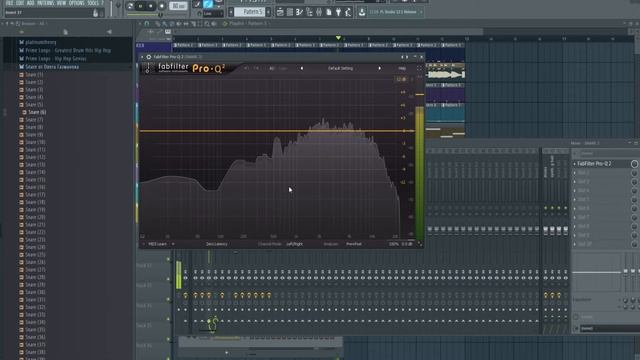Click the Left/Right channel mode button
Screen dimensions: 640x360
(294, 244)
